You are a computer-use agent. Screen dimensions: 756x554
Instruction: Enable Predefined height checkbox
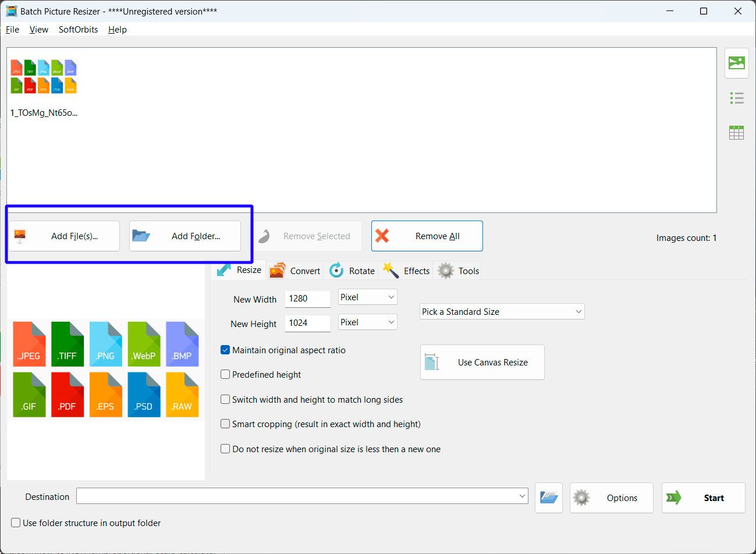[x=225, y=375]
